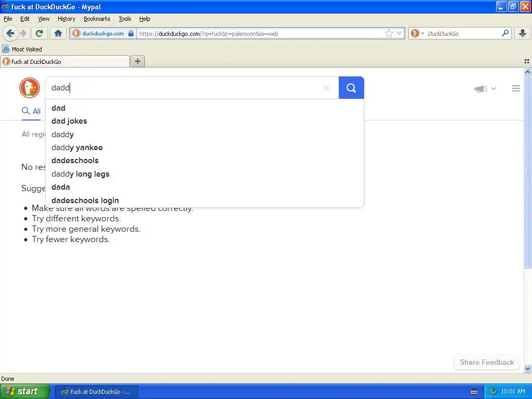The height and width of the screenshot is (399, 532).
Task: Open the Edit menu
Action: pyautogui.click(x=25, y=19)
